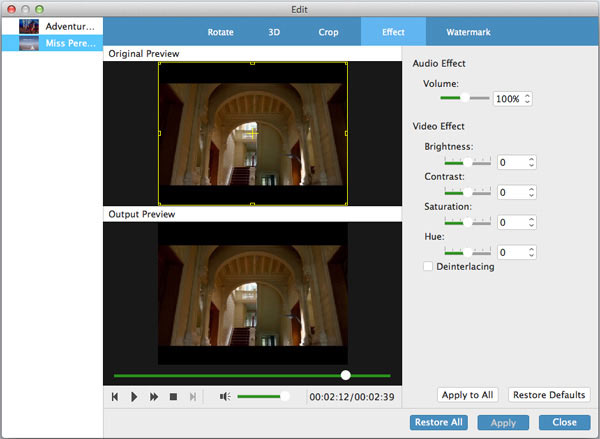Click the Hue value stepper arrows
600x439 pixels.
(x=531, y=252)
